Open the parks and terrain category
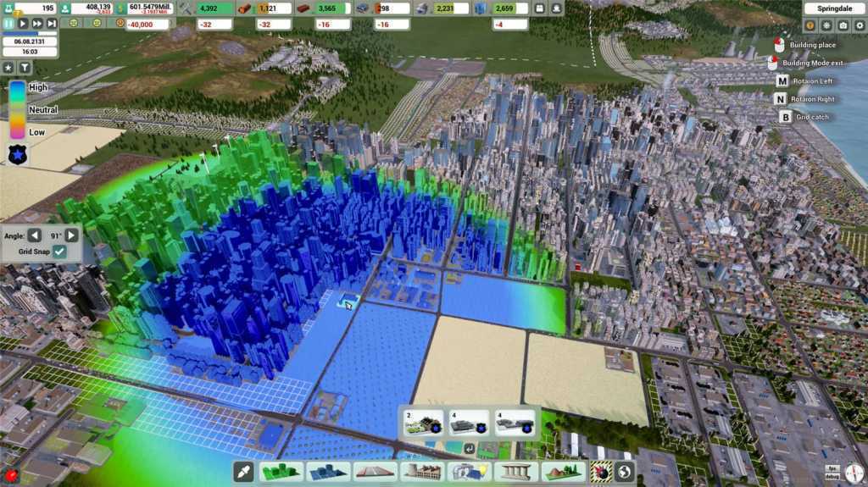 click(x=562, y=472)
